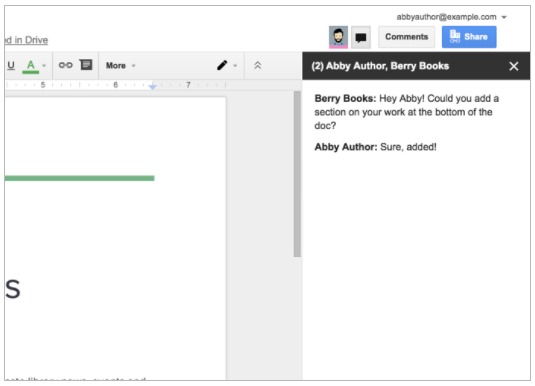Open the Comments button
Image resolution: width=535 pixels, height=386 pixels.
pyautogui.click(x=406, y=37)
